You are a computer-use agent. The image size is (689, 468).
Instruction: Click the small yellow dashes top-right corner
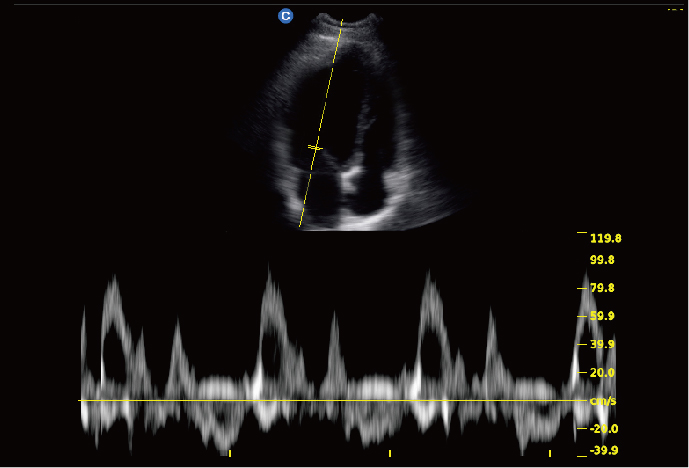pyautogui.click(x=674, y=9)
